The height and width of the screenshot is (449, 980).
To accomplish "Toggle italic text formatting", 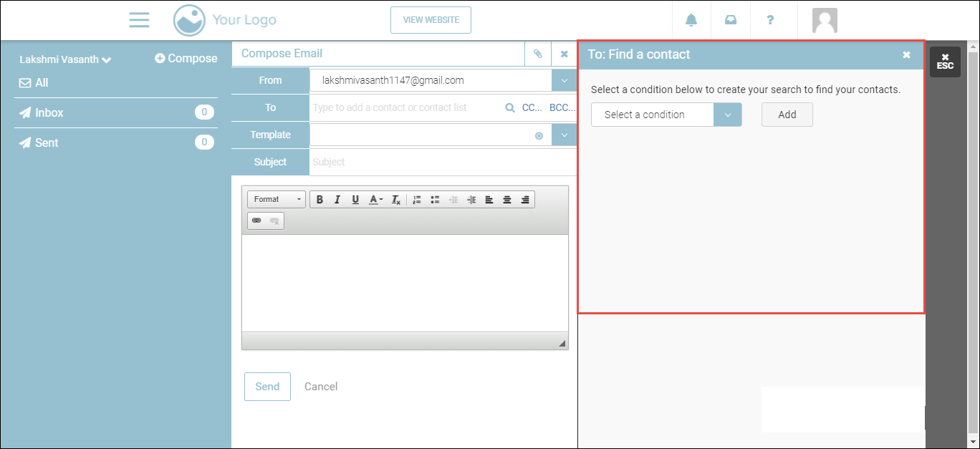I will pos(337,200).
